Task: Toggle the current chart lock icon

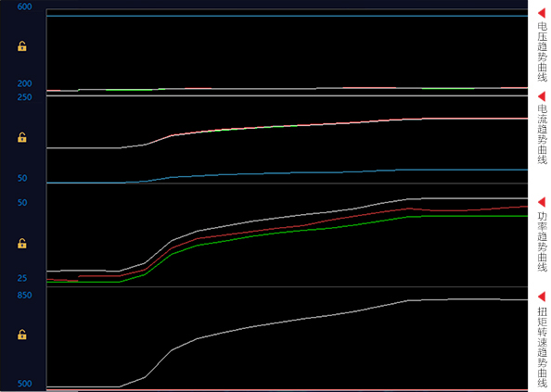Action: 21,137
